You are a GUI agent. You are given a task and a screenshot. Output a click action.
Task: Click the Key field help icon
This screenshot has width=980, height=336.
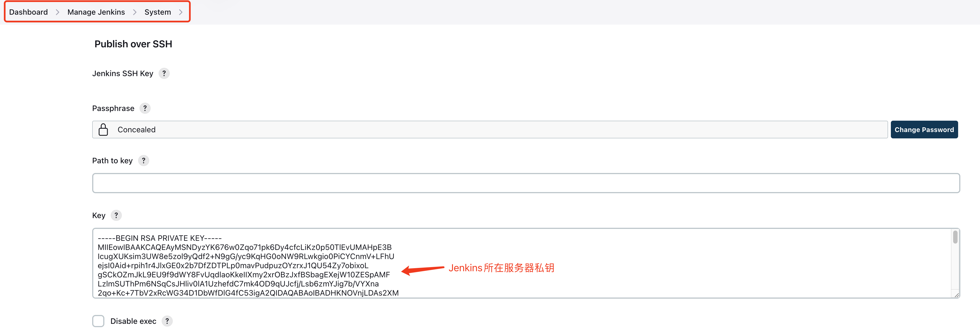click(x=116, y=215)
